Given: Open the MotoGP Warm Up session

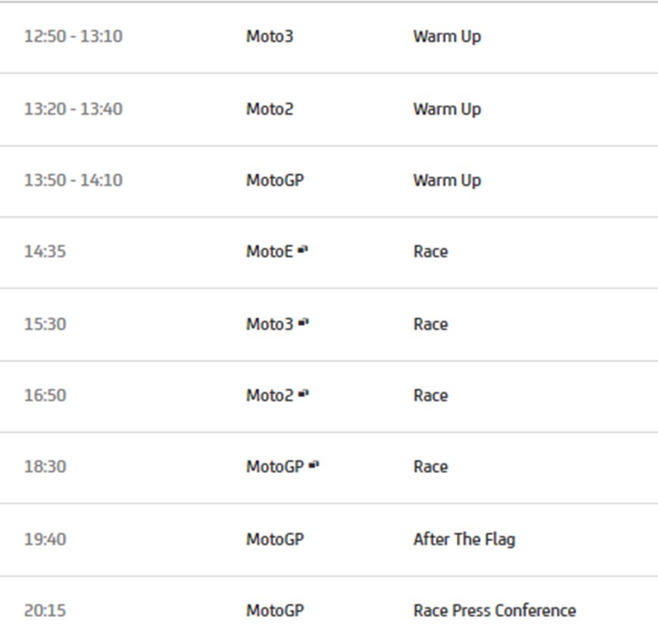Looking at the screenshot, I should point(447,181).
